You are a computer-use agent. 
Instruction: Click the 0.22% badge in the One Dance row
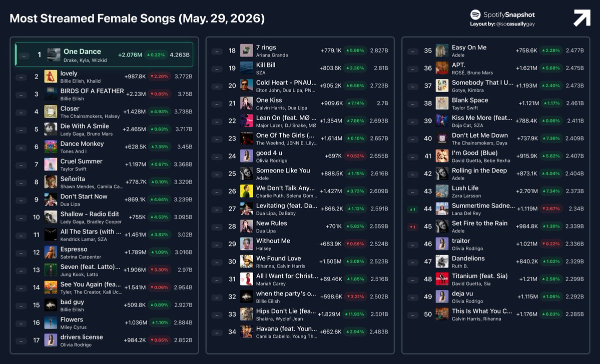click(x=156, y=55)
